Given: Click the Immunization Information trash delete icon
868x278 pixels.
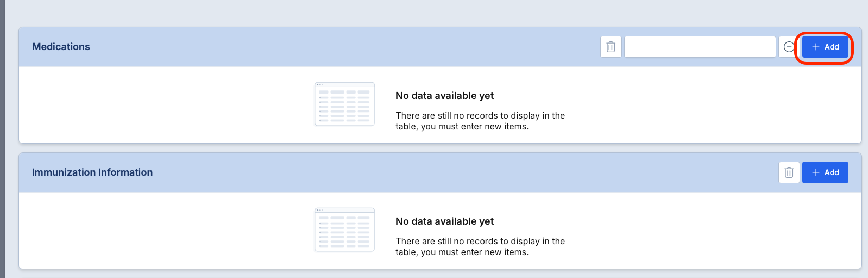Looking at the screenshot, I should point(789,172).
